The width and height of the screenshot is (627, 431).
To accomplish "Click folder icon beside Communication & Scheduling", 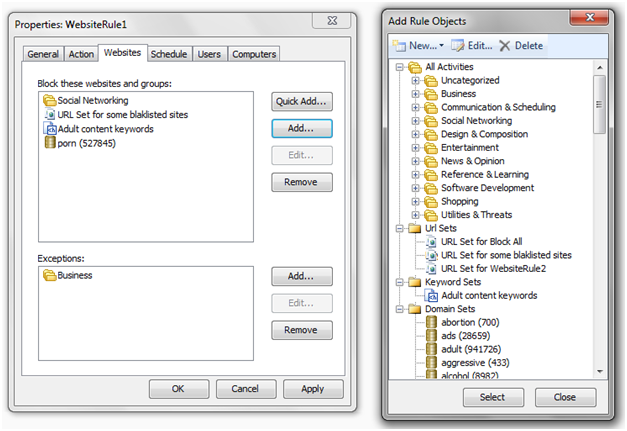I will pyautogui.click(x=431, y=108).
